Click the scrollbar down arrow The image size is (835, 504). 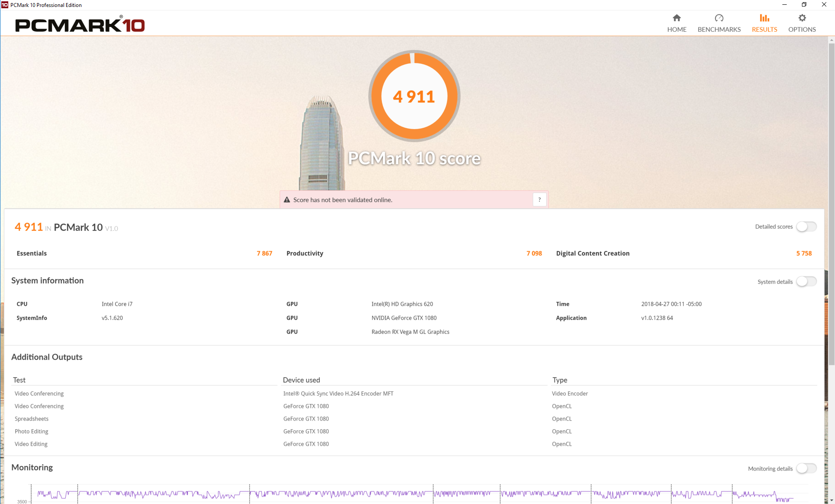[x=832, y=500]
